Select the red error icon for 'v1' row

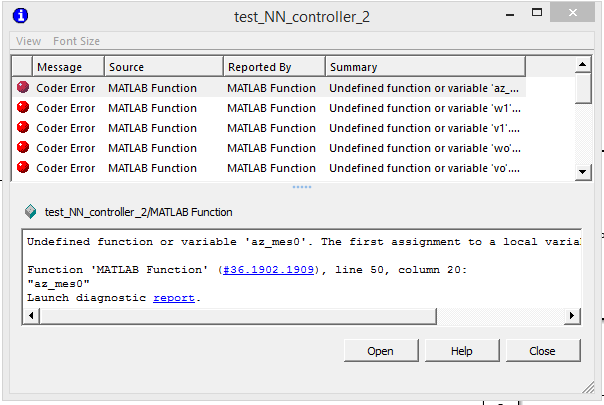click(x=23, y=127)
